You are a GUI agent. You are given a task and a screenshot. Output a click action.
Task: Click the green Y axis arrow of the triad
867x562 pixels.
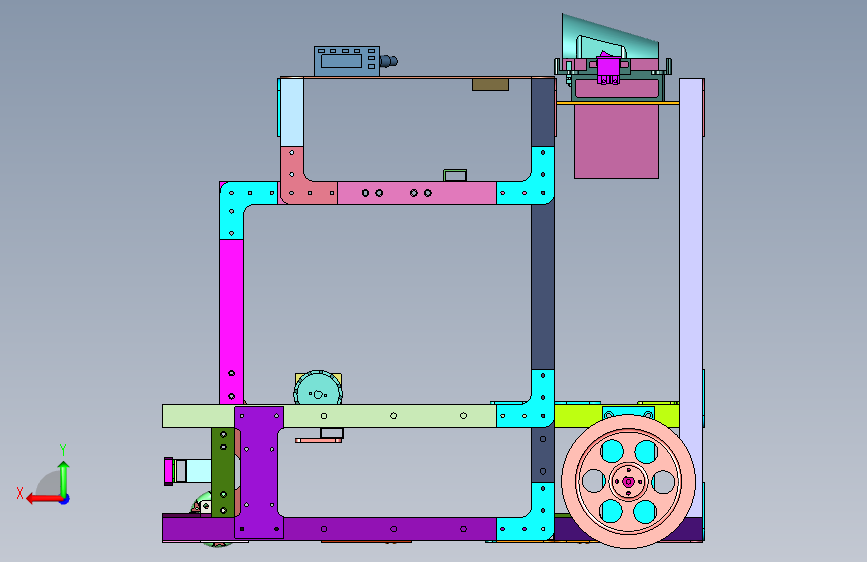[x=64, y=478]
